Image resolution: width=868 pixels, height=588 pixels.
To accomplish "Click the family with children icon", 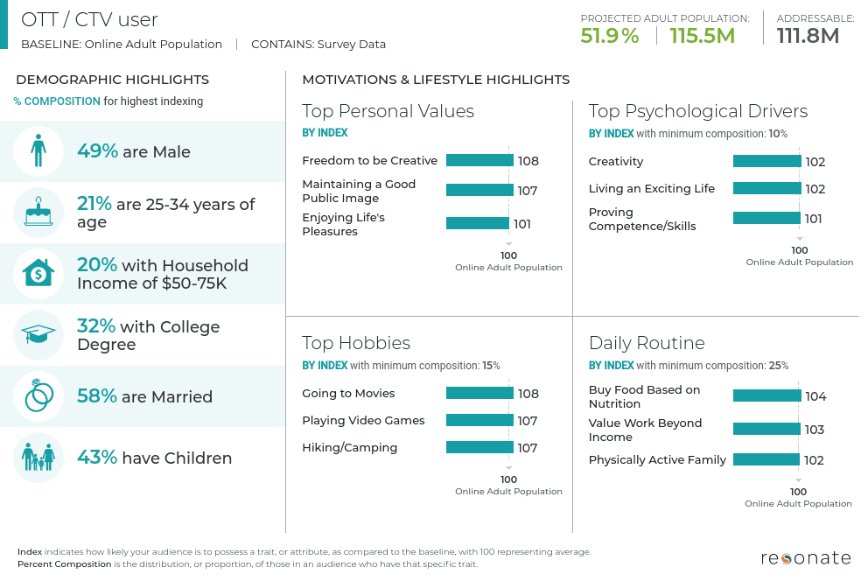I will click(x=38, y=458).
